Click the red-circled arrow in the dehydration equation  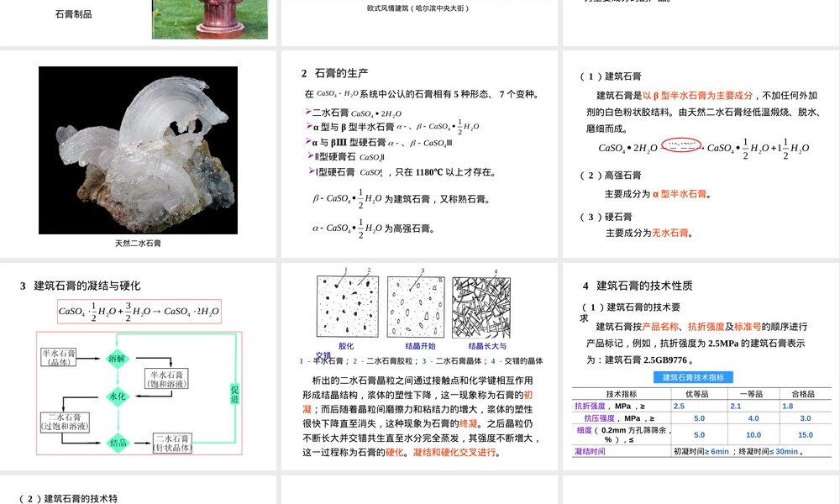[x=681, y=145]
